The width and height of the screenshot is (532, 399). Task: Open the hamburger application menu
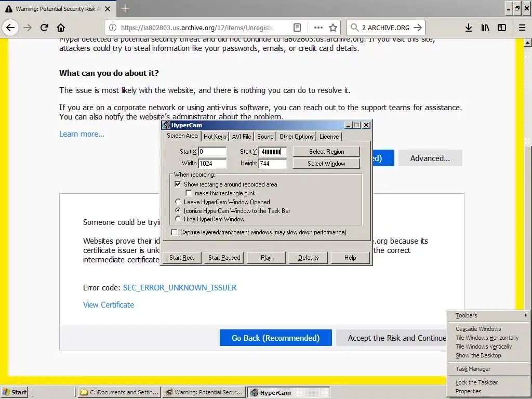[x=522, y=28]
